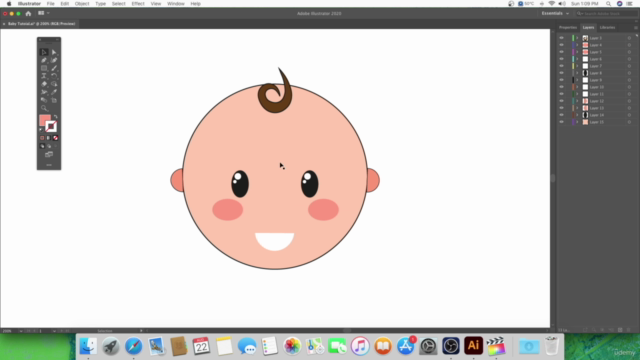640x360 pixels.
Task: Switch to the Libraries tab
Action: [x=607, y=28]
